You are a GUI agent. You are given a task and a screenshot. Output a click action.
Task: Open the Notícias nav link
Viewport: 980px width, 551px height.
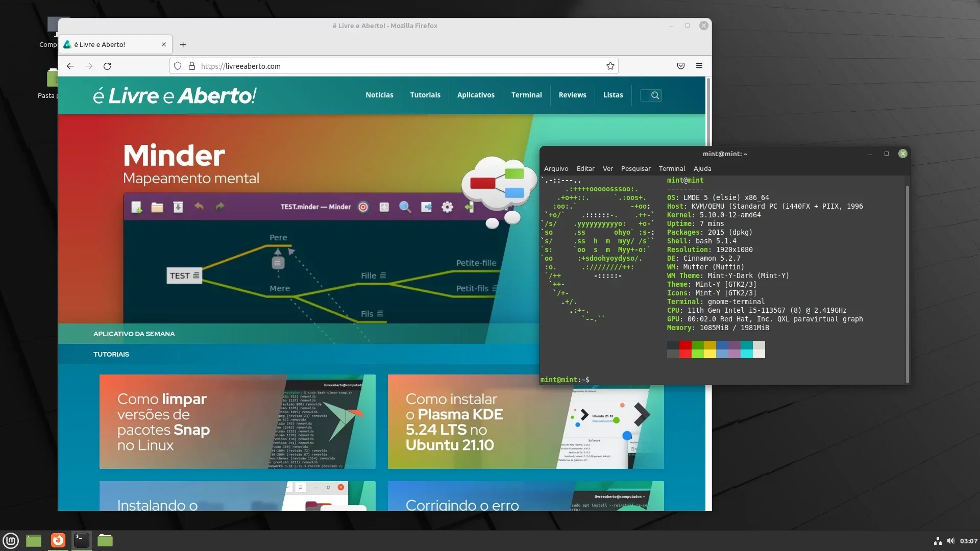point(379,95)
